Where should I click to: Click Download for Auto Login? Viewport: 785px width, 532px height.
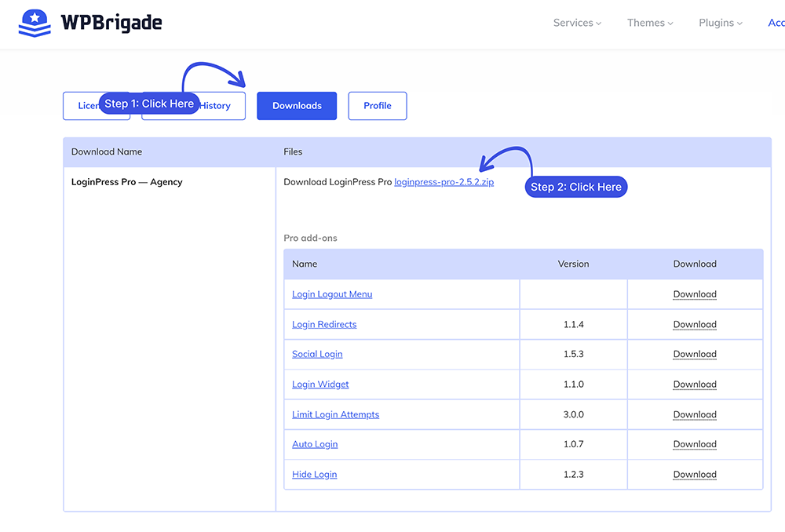(695, 444)
